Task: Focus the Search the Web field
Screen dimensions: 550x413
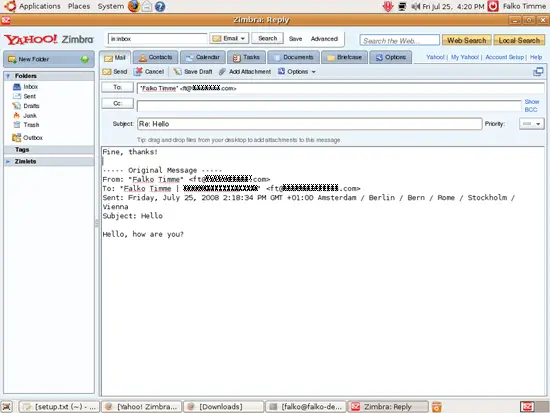Action: (x=399, y=40)
